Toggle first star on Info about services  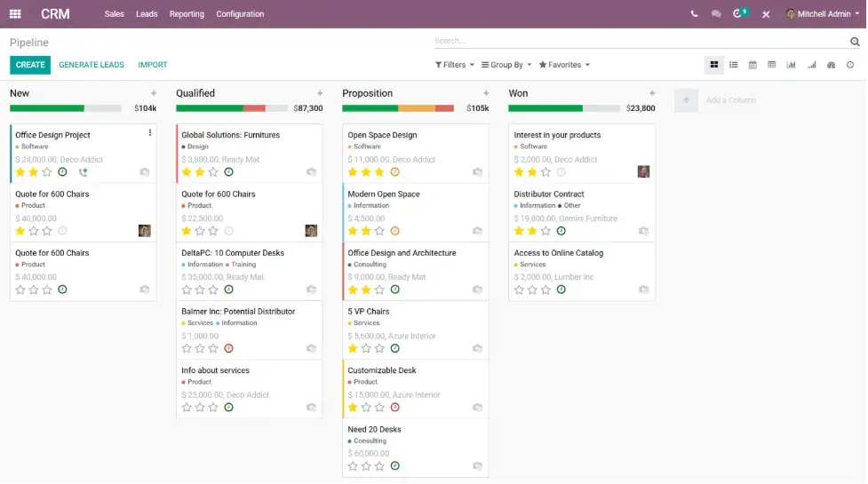(x=187, y=408)
